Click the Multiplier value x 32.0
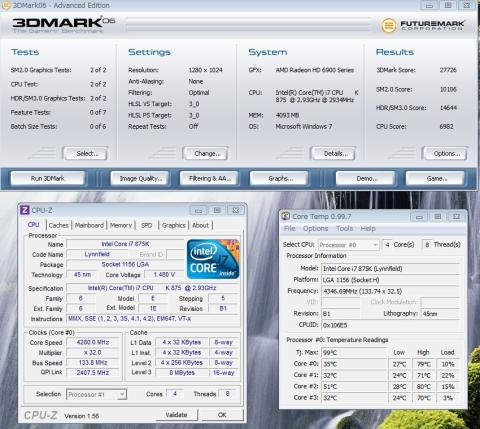480x429 pixels. pyautogui.click(x=93, y=352)
